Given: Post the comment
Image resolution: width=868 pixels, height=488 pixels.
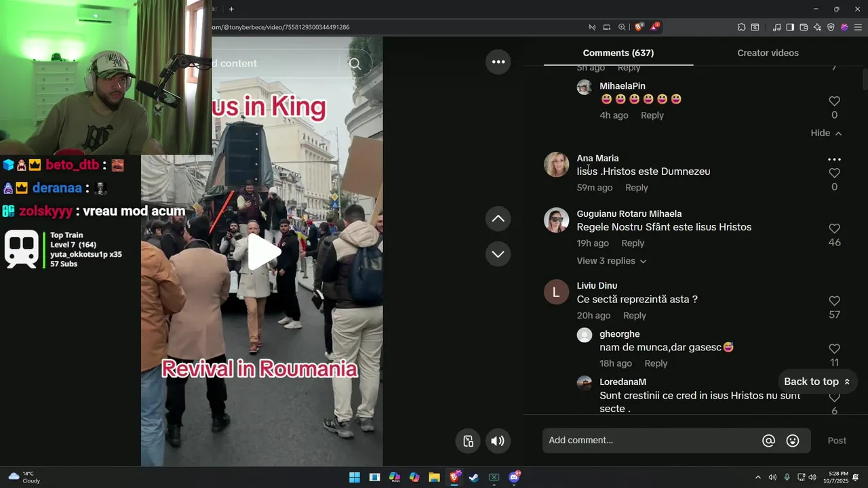Looking at the screenshot, I should [837, 441].
